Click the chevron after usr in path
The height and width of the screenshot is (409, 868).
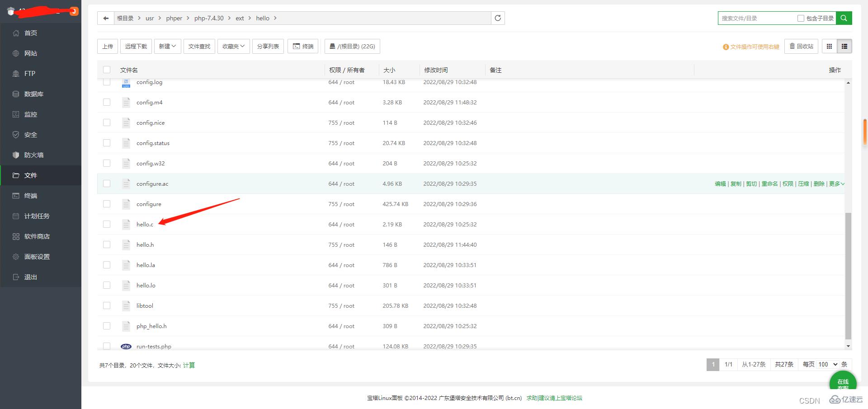pyautogui.click(x=160, y=18)
